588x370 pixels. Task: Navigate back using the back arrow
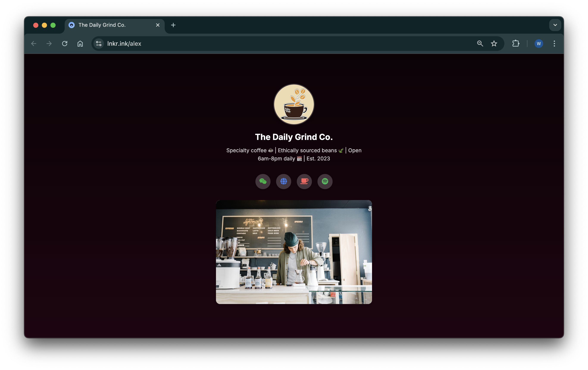point(33,44)
